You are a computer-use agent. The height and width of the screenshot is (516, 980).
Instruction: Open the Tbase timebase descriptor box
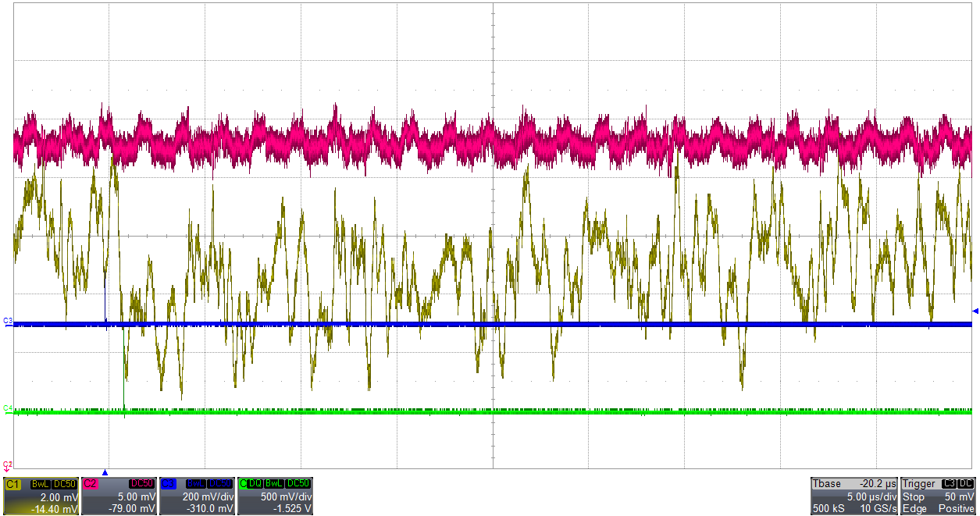click(x=854, y=496)
